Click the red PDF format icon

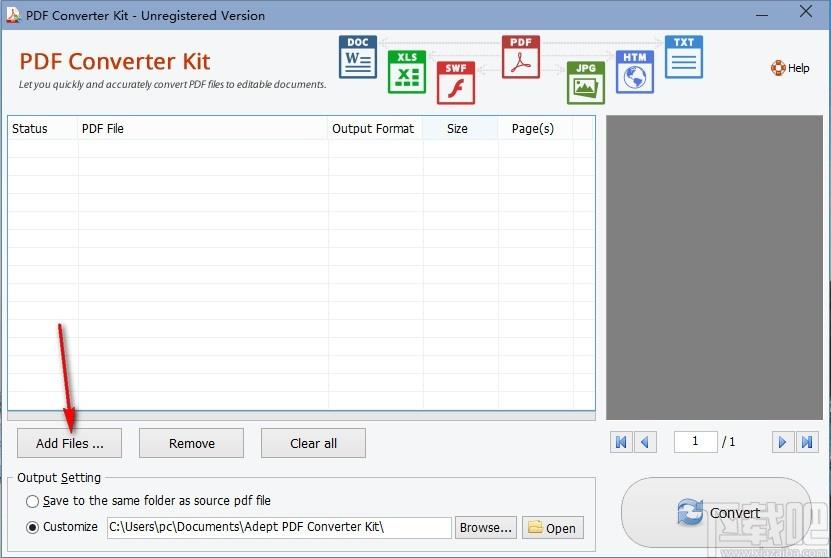click(x=520, y=57)
